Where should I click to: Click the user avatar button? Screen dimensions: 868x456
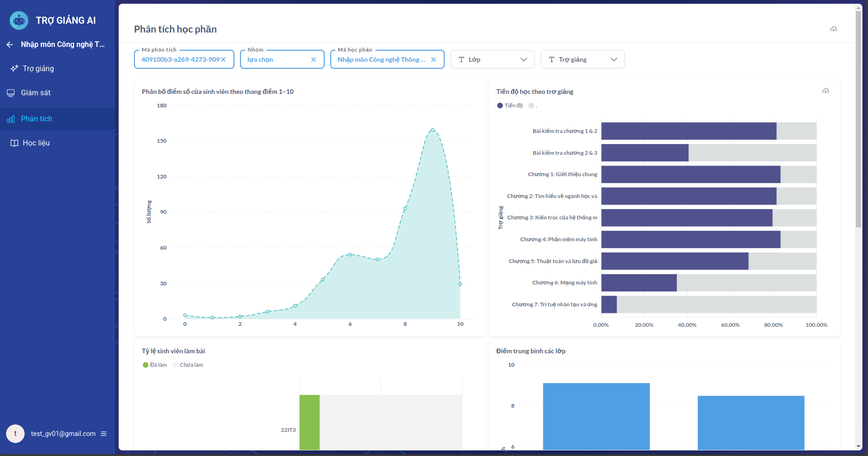pos(15,434)
